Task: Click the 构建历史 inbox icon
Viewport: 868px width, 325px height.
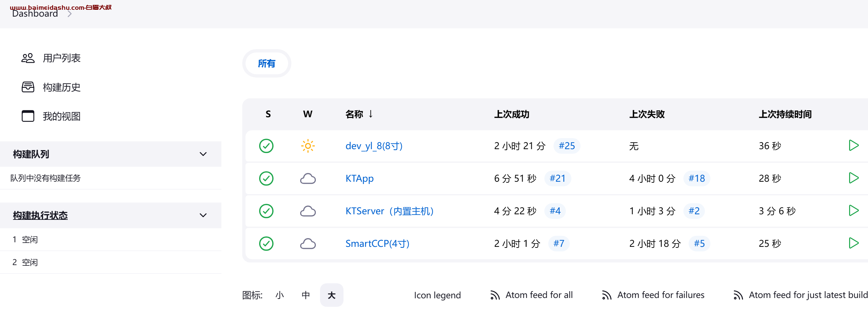Action: pos(28,87)
